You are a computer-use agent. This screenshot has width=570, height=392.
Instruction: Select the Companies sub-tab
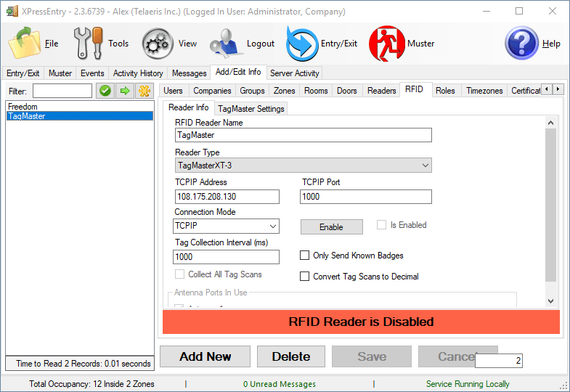(212, 91)
